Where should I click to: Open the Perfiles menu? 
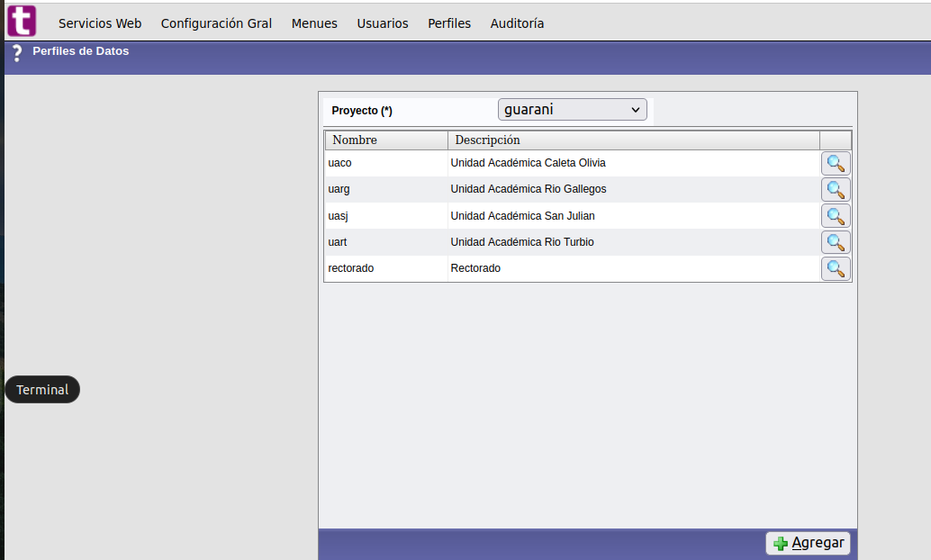click(449, 23)
